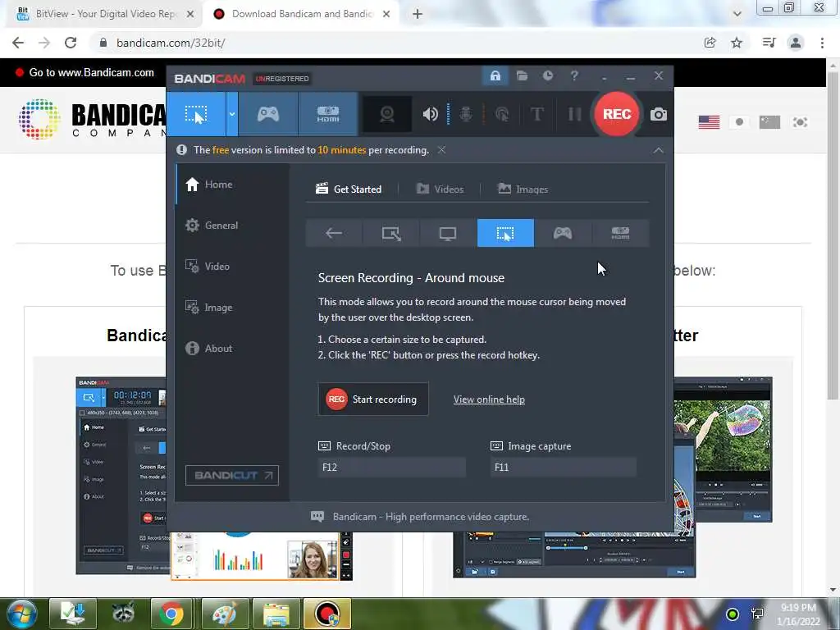Switch to the Videos tab
The image size is (840, 630).
(440, 189)
